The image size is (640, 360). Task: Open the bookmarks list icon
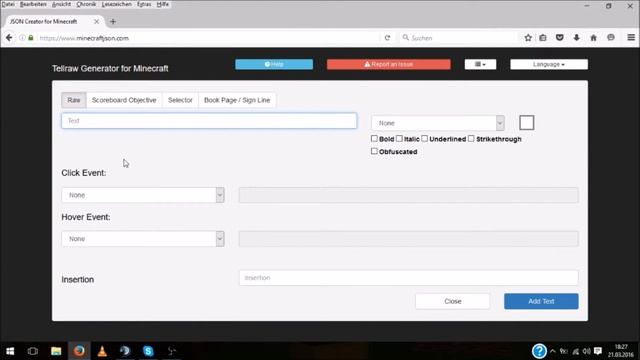[543, 38]
